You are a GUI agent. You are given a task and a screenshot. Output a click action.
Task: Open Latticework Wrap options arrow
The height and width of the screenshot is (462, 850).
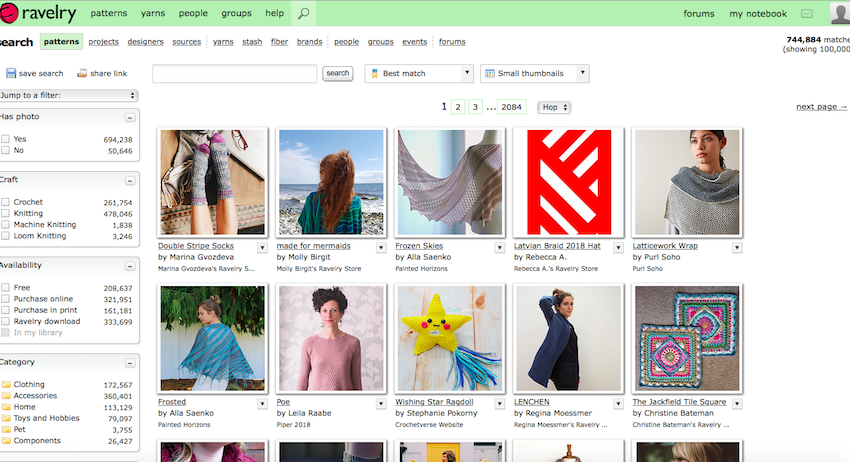737,247
